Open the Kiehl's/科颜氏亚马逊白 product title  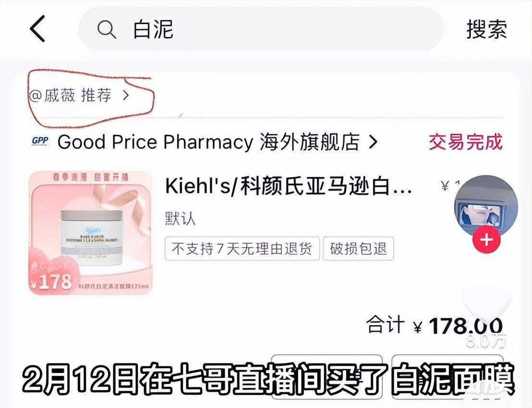289,186
